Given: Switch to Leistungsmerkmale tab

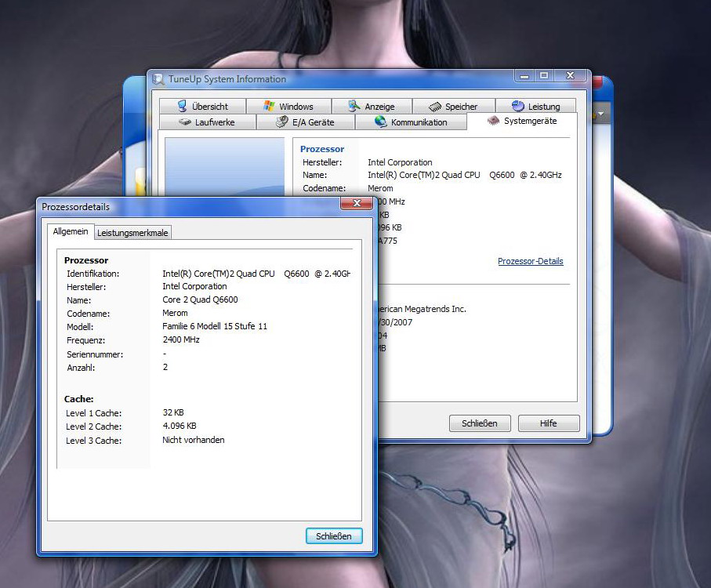Looking at the screenshot, I should 132,233.
